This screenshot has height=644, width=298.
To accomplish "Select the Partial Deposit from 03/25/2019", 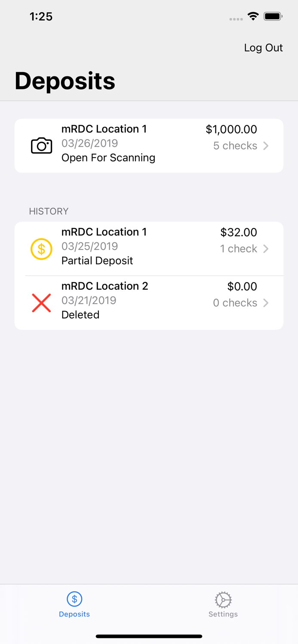I will point(149,249).
